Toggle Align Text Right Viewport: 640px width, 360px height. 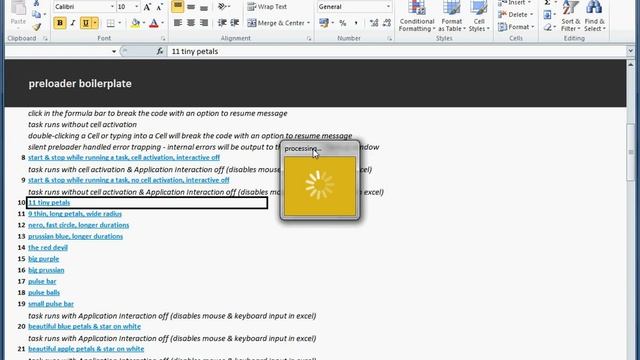(x=204, y=23)
